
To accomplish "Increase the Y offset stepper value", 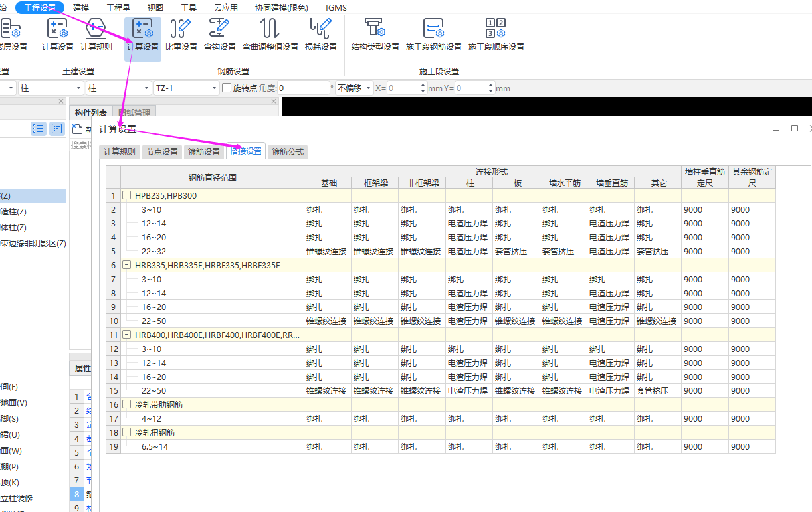I will tap(490, 85).
